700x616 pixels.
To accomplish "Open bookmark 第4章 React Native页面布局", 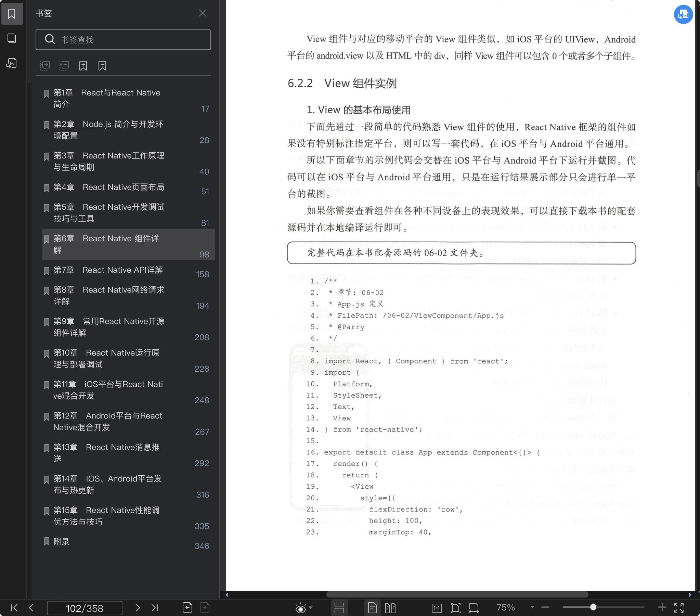I will 128,188.
